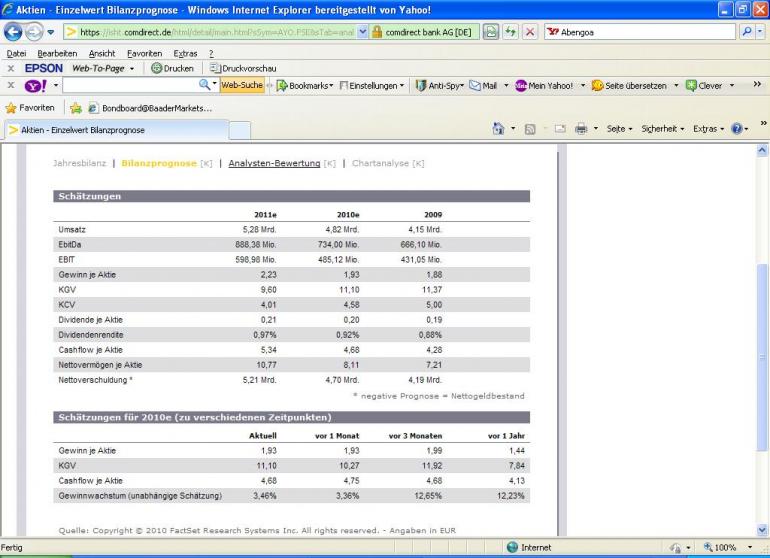770x558 pixels.
Task: Expand the address bar URL dropdown
Action: [x=362, y=32]
